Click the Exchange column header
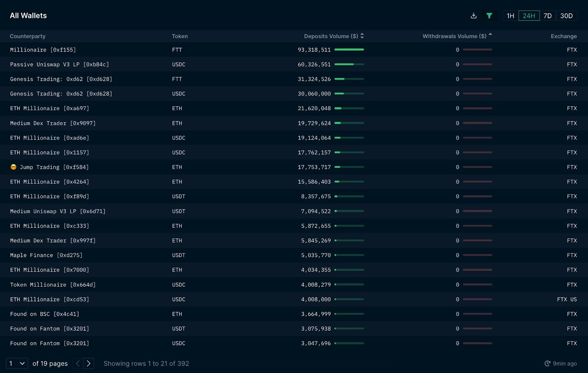This screenshot has height=373, width=588. point(564,36)
